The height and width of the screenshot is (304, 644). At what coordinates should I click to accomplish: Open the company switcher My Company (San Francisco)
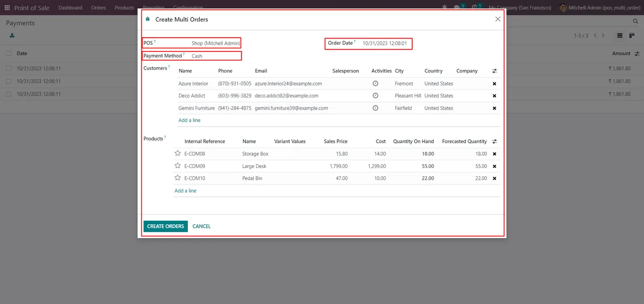pos(520,8)
